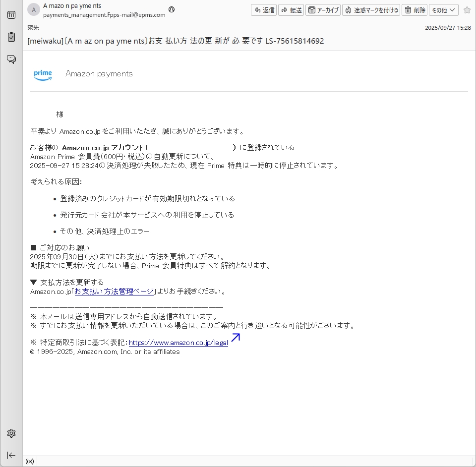Screen dimensions: 476x467
Task: Open the Tasks view in the sidebar
Action: 11,37
